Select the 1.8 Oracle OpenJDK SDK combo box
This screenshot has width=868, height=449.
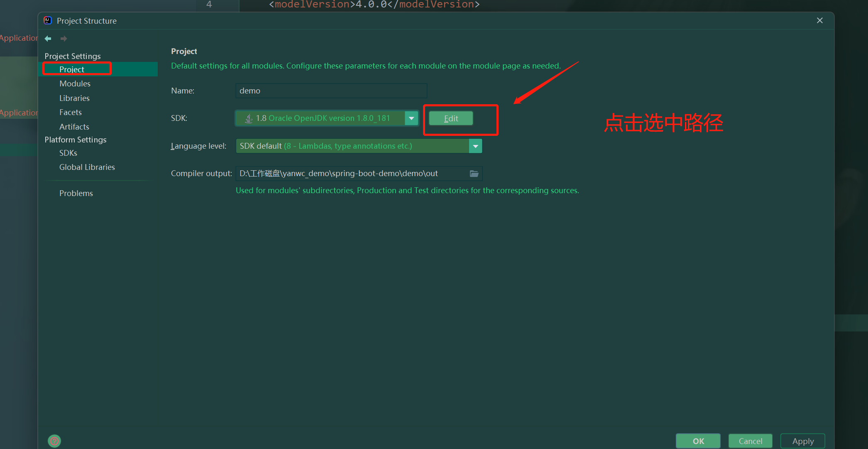tap(320, 118)
